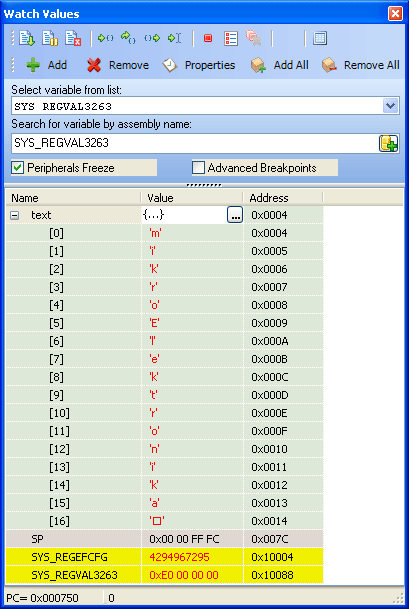Select array element [15] row

pyautogui.click(x=164, y=503)
